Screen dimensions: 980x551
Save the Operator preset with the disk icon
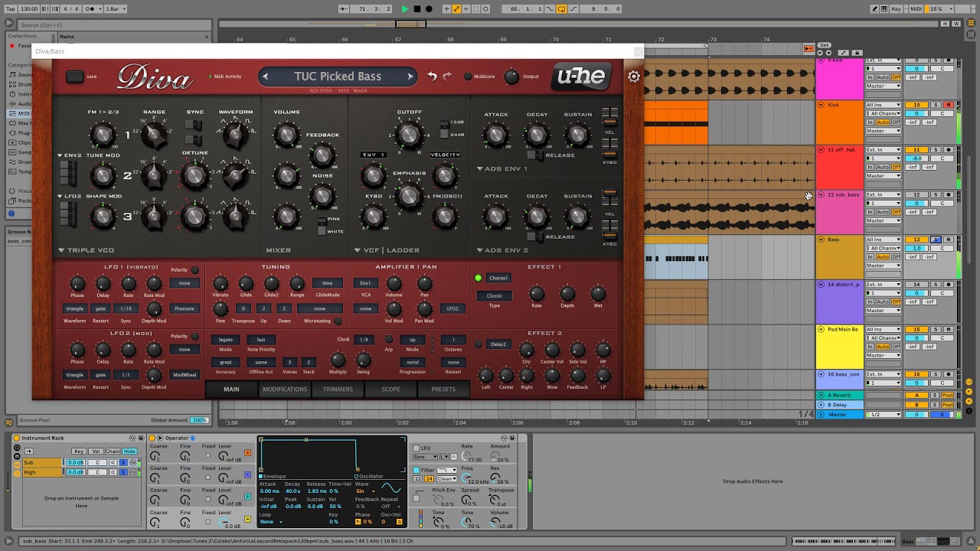pos(513,439)
